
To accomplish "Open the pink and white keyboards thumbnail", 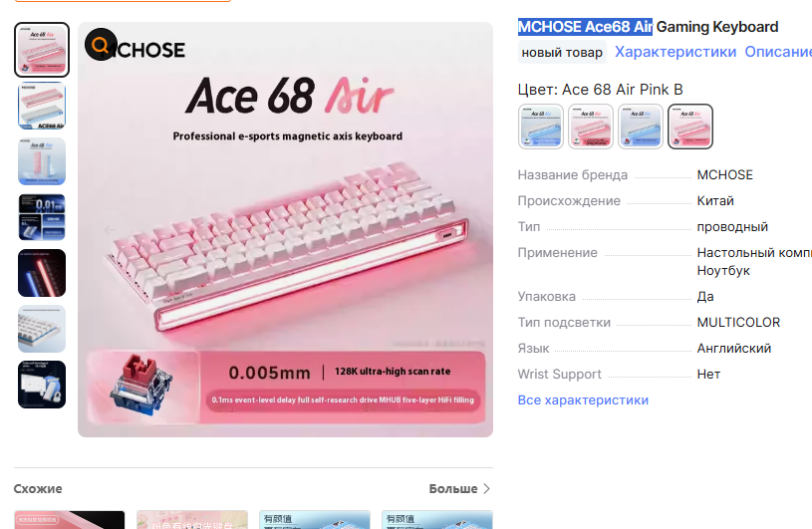I will pyautogui.click(x=42, y=106).
